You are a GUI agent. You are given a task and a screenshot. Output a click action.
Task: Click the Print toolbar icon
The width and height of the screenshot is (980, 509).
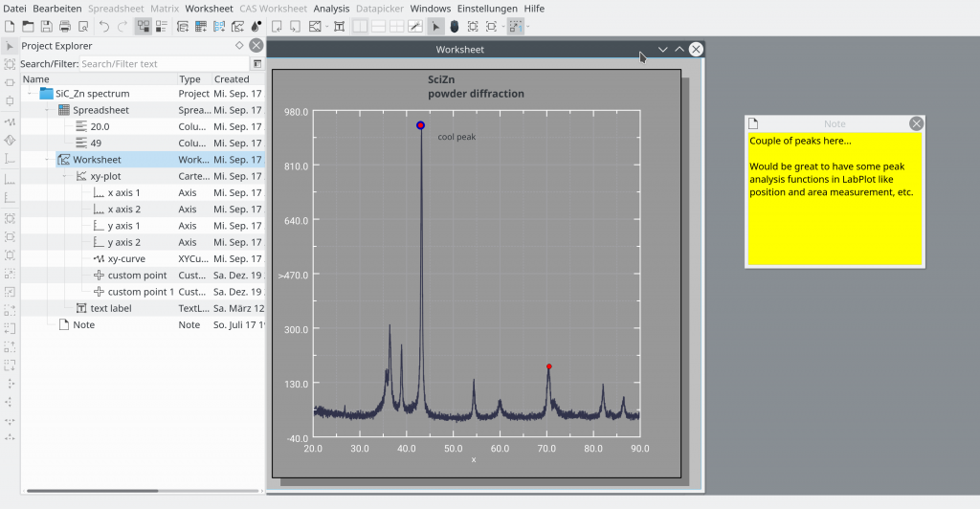click(65, 26)
